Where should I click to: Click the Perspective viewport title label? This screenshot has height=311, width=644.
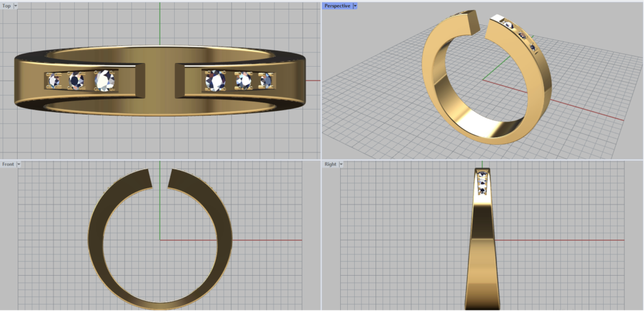pos(337,6)
